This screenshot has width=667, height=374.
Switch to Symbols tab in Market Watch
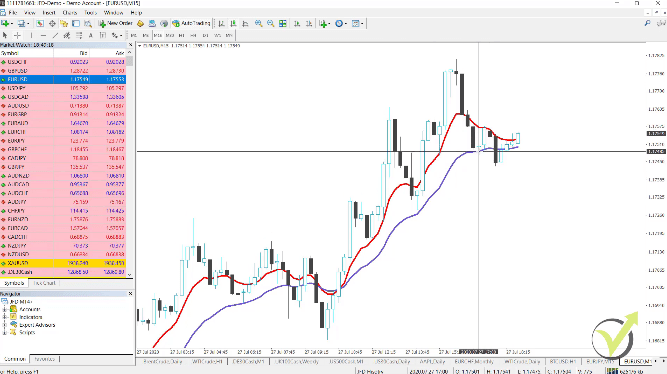(x=14, y=283)
